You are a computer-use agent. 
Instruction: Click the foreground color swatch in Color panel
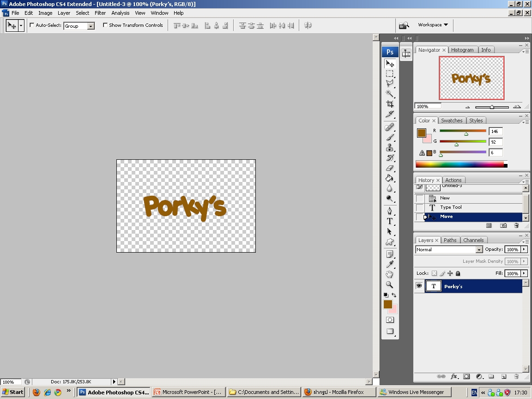(421, 133)
